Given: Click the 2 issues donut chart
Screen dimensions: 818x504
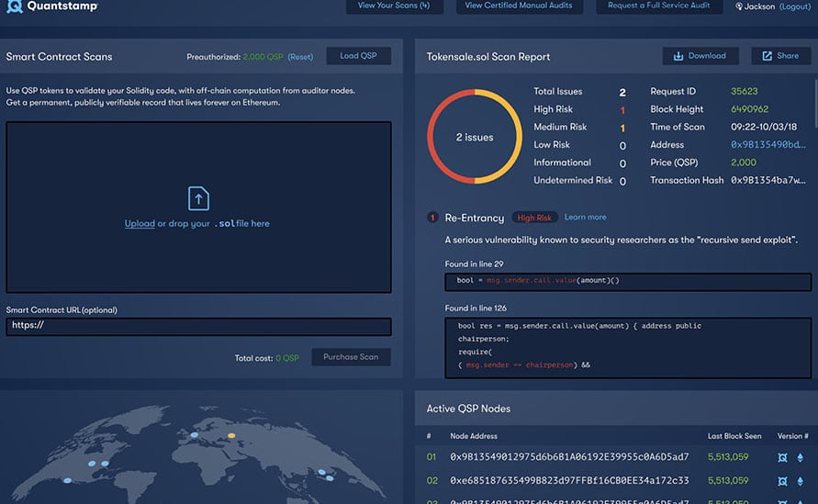Looking at the screenshot, I should pos(475,137).
